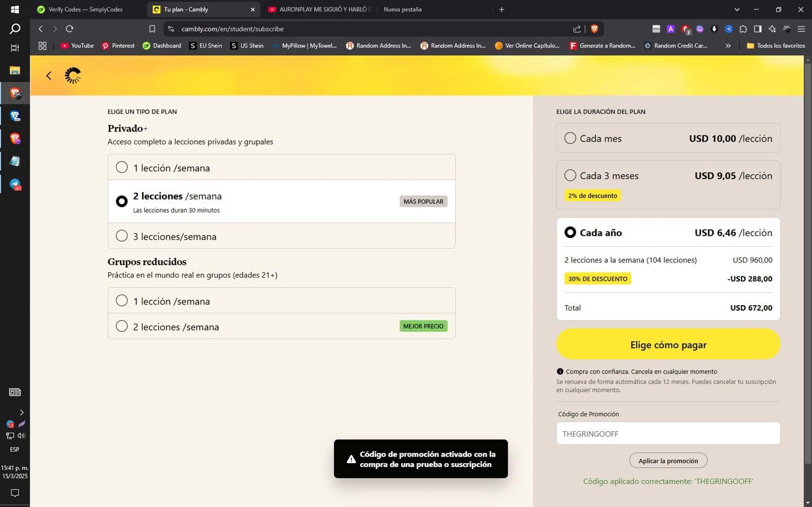Open the YouTube bookmark
The image size is (812, 507).
(77, 46)
